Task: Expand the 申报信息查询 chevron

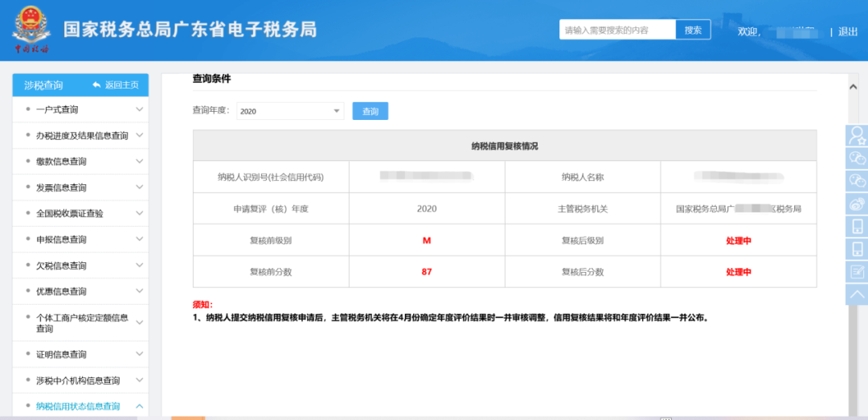Action: [x=140, y=239]
